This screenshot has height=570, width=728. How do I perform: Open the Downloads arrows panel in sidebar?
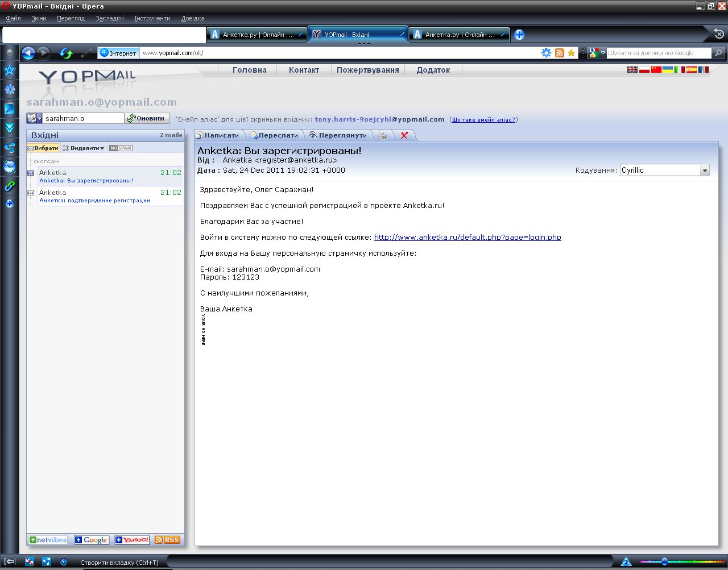10,128
